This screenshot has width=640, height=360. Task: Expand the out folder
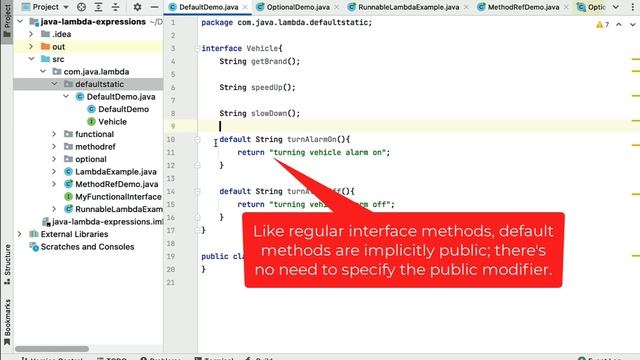31,47
